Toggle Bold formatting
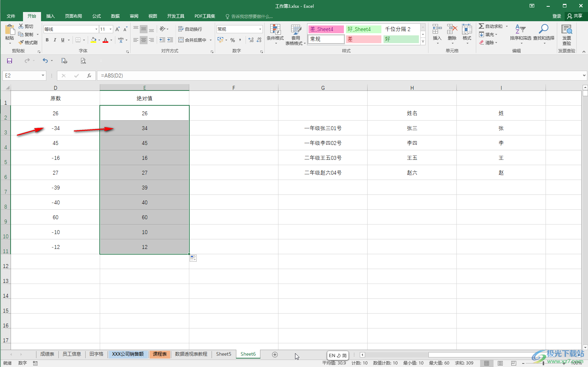 [47, 40]
